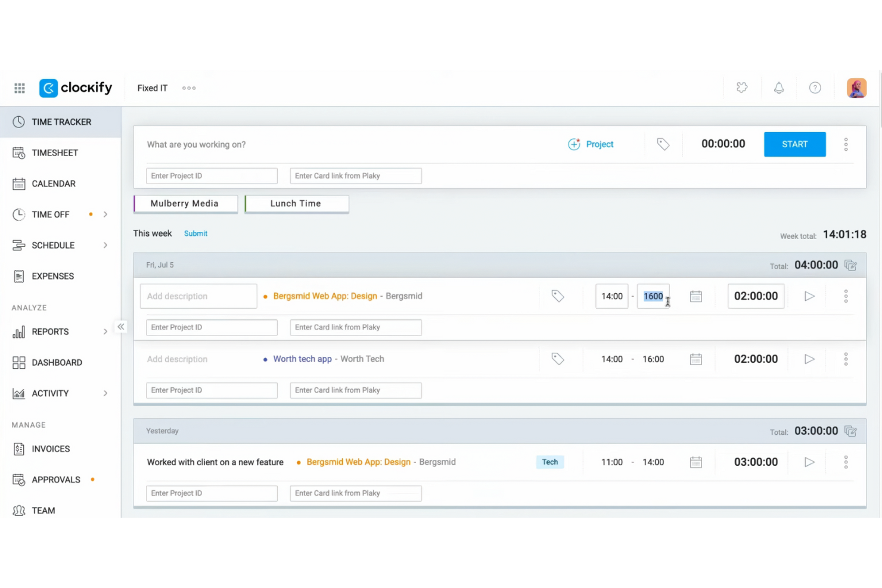Open the Time Tracker page
Screen dimensions: 882x588
coord(60,122)
